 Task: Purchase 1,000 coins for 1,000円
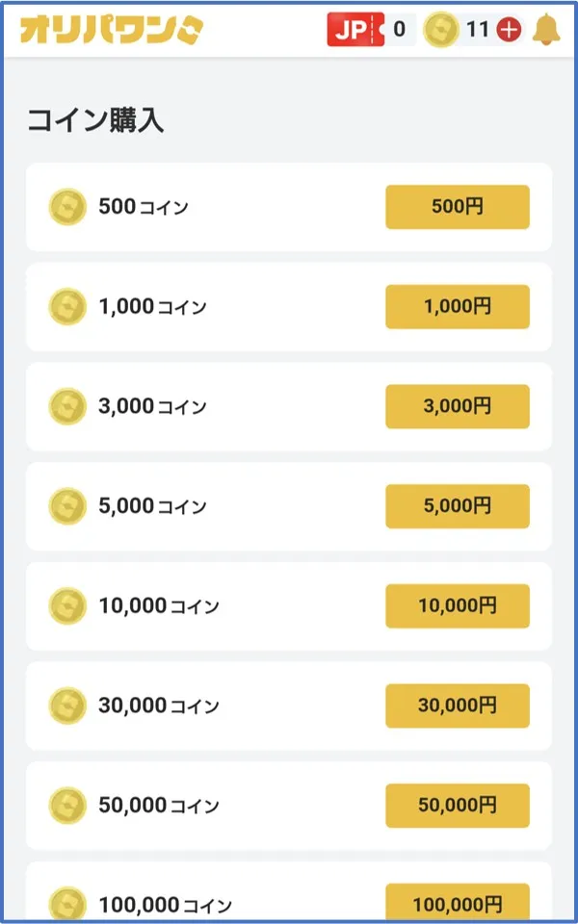pyautogui.click(x=457, y=306)
